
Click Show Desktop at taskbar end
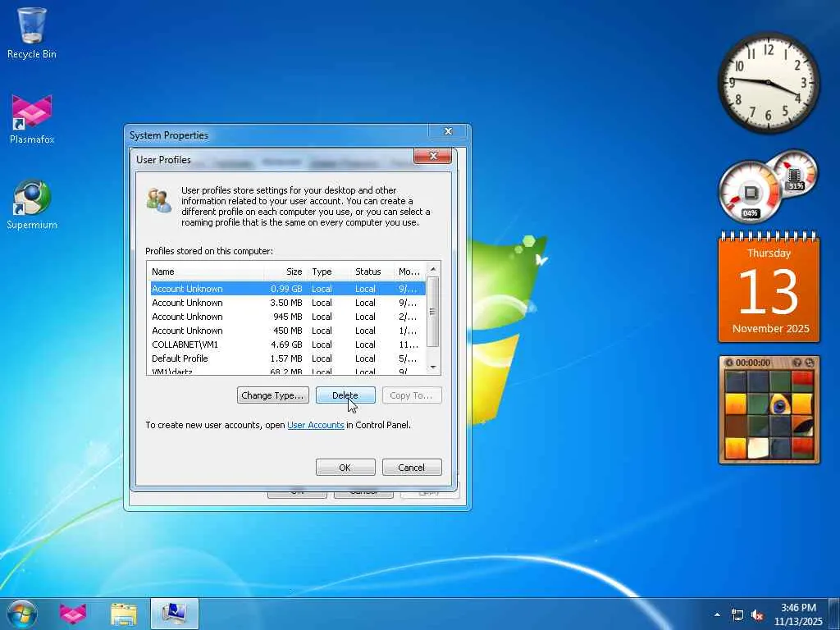point(834,614)
